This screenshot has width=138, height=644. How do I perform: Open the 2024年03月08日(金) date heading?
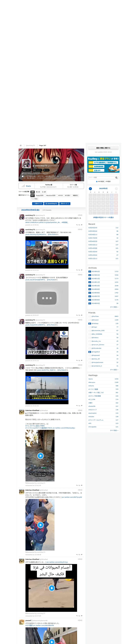point(30,210)
